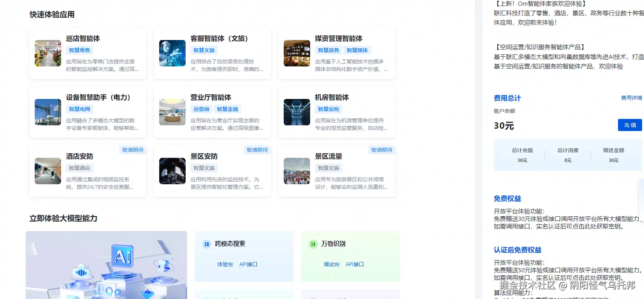
Task: Click the 【空间运营/知识服务智能体产品】 announcement
Action: 540,47
